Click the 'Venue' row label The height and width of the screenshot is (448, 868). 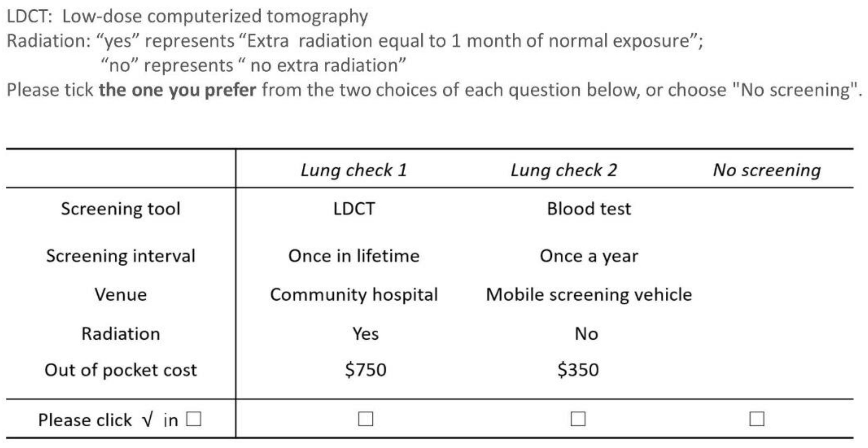coord(121,295)
